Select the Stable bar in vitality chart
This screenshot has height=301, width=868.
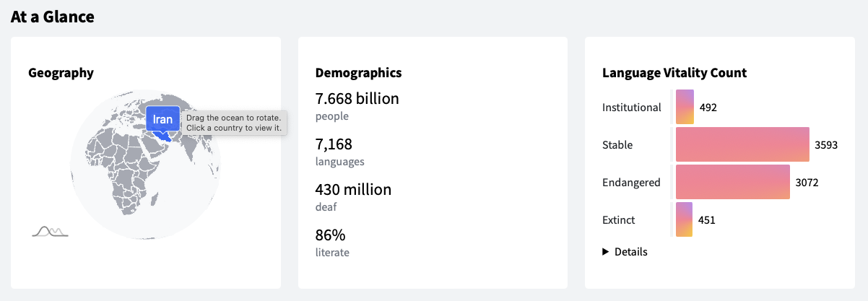click(742, 144)
